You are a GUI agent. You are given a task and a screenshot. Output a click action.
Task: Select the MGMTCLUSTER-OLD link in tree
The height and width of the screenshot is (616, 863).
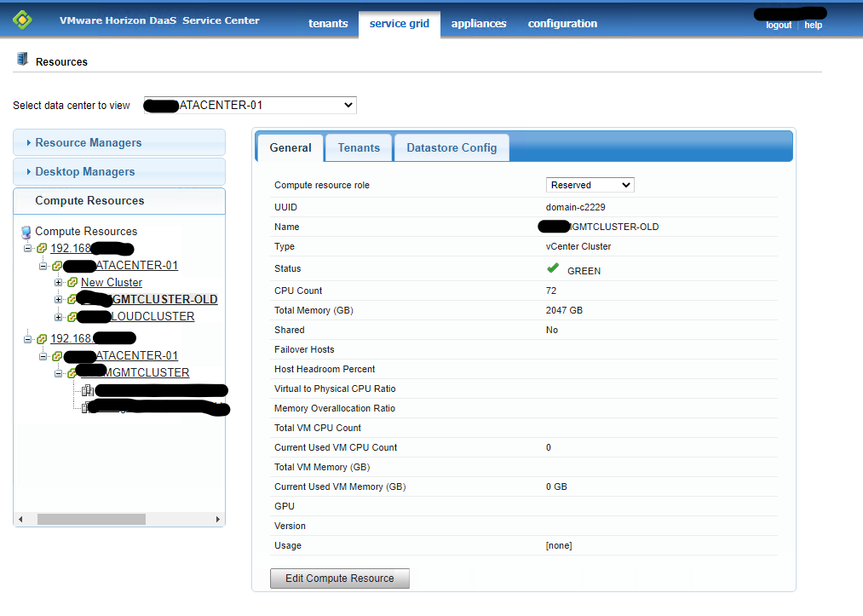(x=149, y=299)
